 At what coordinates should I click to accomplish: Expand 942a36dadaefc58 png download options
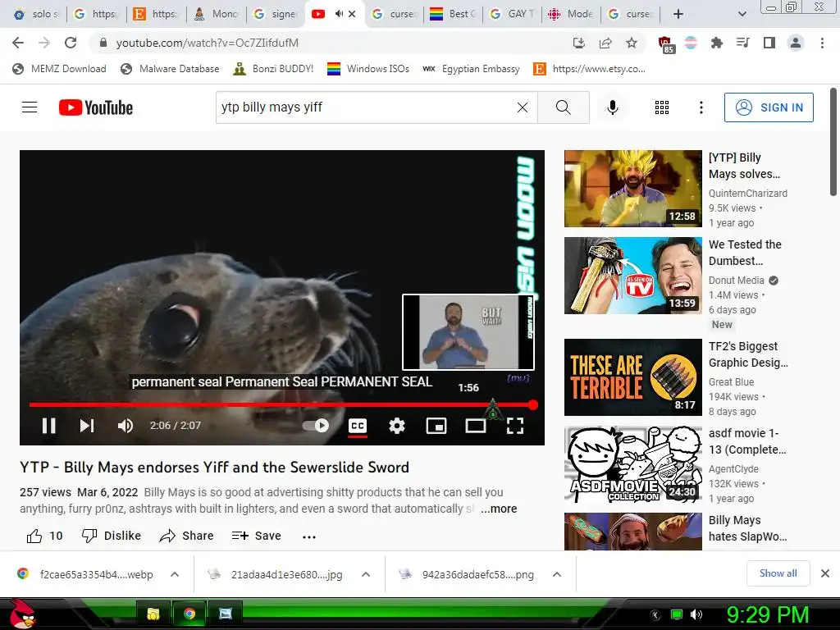click(557, 574)
